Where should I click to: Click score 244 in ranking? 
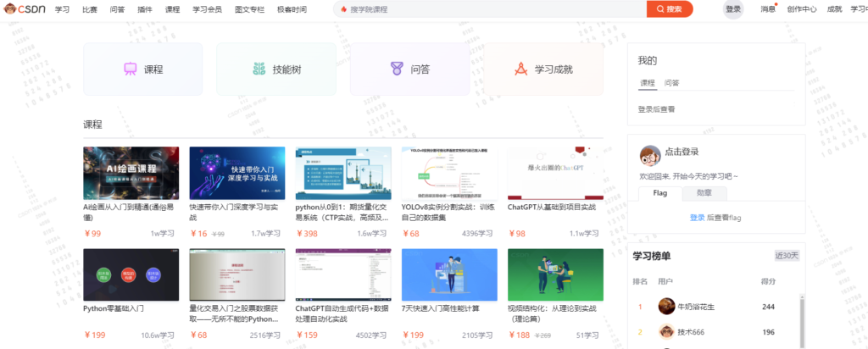tap(768, 307)
